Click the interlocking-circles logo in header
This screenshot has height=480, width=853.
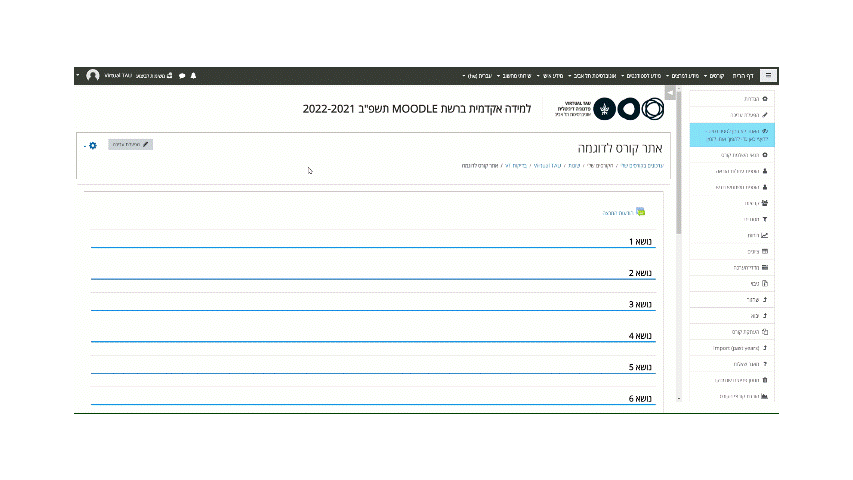click(653, 109)
